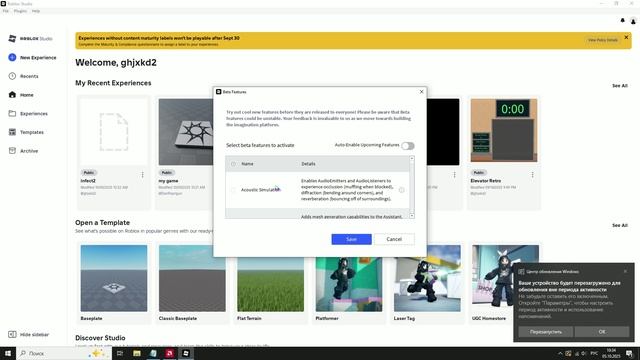Click the New Experience plus icon
640x360 pixels.
tap(12, 58)
